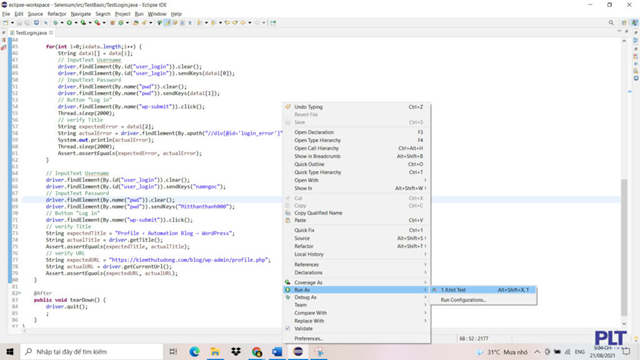Open the dropdown arrow beside New icon
This screenshot has width=640, height=360.
(12, 23)
